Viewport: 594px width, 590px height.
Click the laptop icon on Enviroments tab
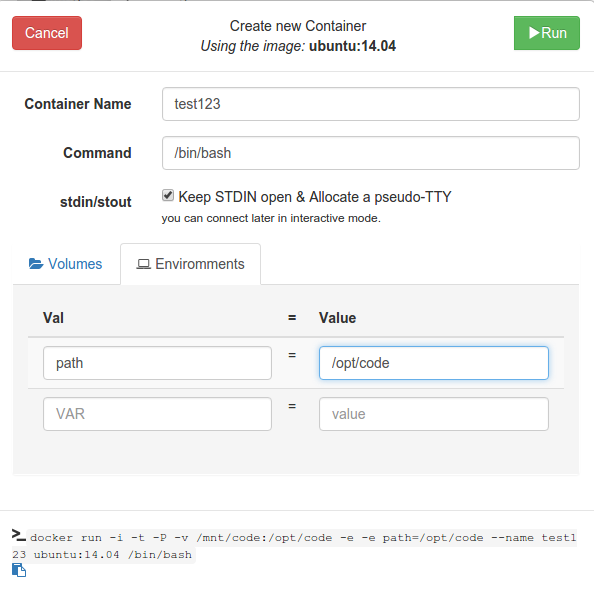144,264
